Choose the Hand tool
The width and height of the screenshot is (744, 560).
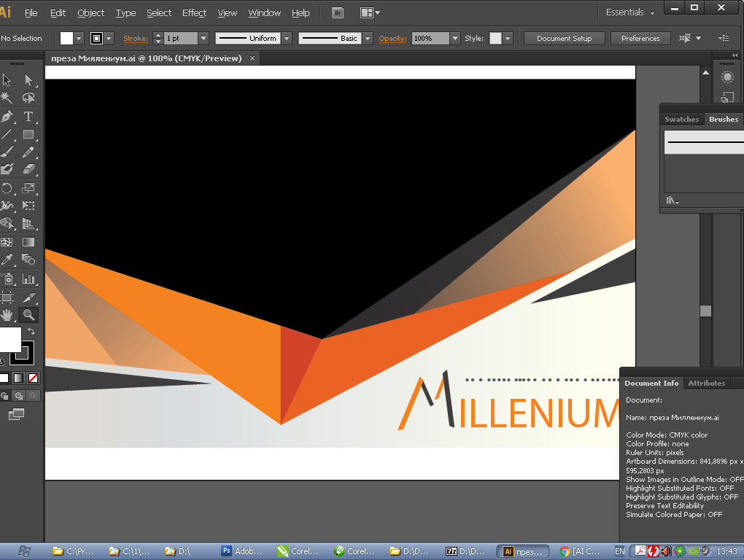7,315
